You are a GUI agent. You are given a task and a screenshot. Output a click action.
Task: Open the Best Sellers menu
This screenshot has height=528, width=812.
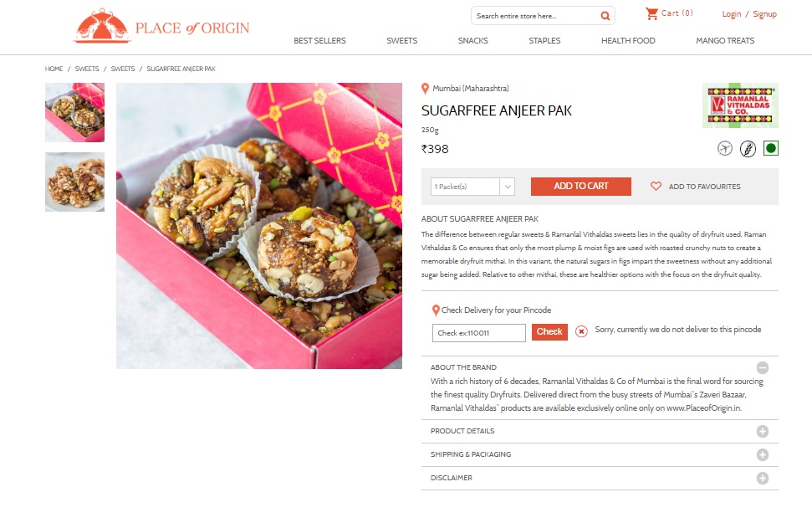(x=319, y=40)
